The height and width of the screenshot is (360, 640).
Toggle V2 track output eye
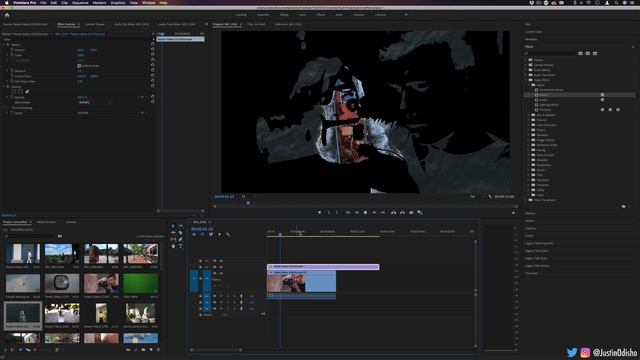pyautogui.click(x=221, y=267)
